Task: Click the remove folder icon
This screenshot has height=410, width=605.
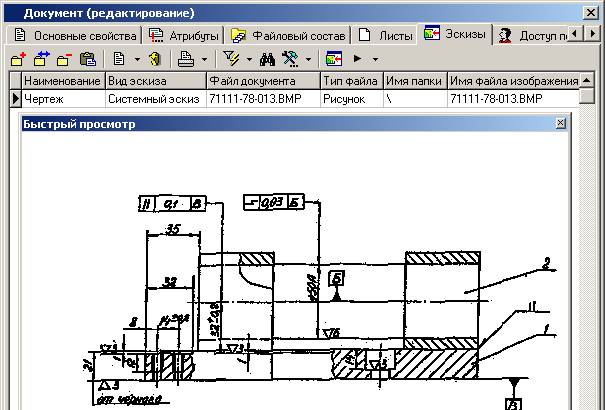Action: point(64,59)
